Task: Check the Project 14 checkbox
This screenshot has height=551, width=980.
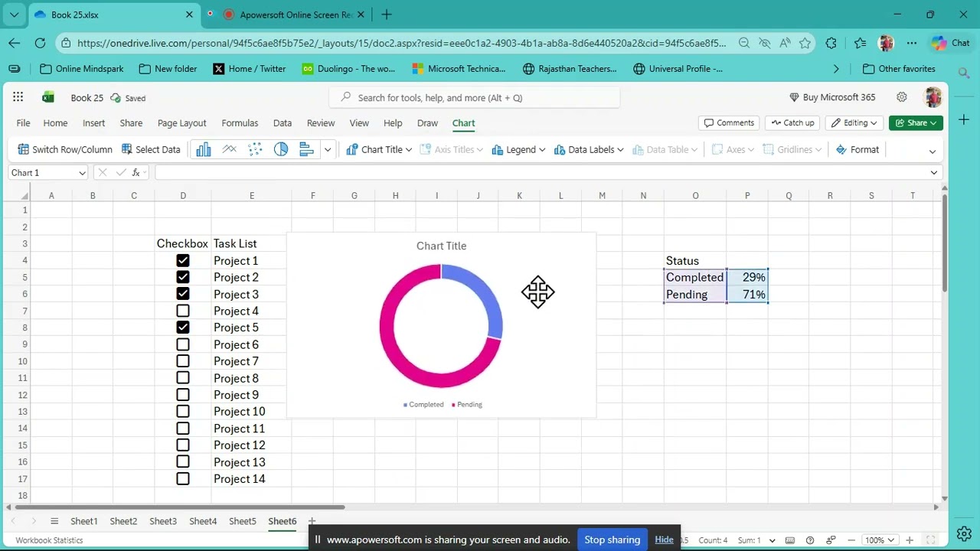Action: coord(183,479)
